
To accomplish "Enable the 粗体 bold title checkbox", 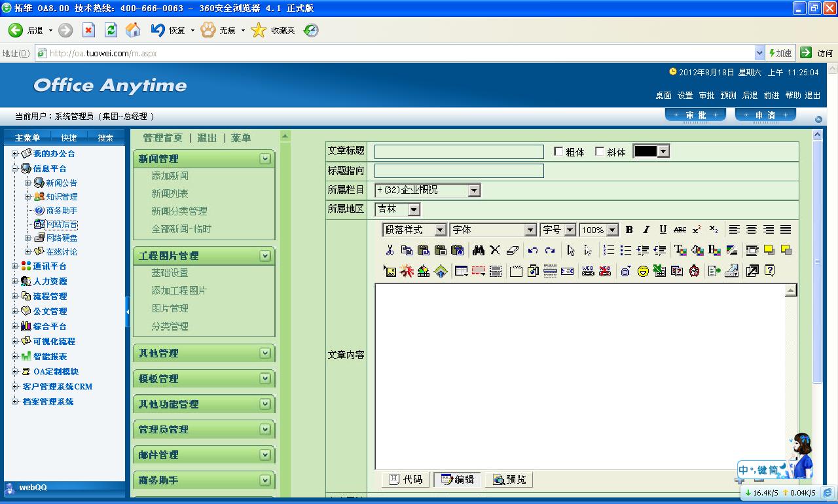I will point(558,152).
